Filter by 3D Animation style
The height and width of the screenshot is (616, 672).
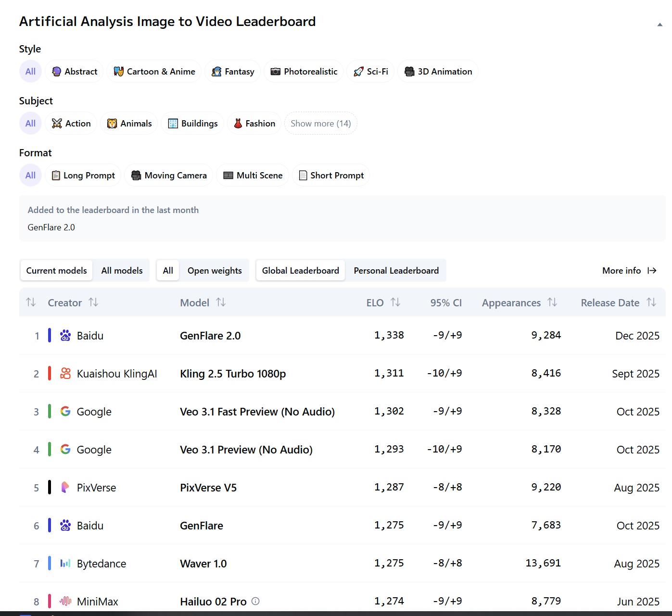pos(438,71)
